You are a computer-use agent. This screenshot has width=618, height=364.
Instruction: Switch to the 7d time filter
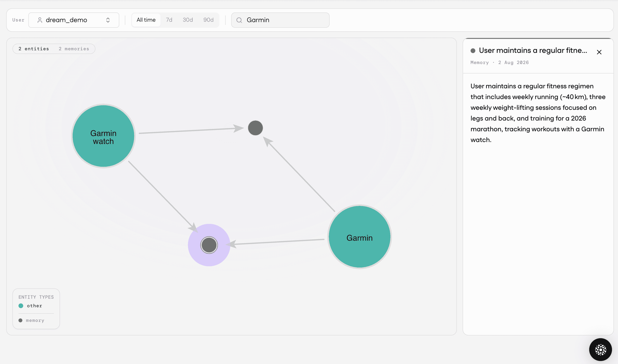pos(169,20)
